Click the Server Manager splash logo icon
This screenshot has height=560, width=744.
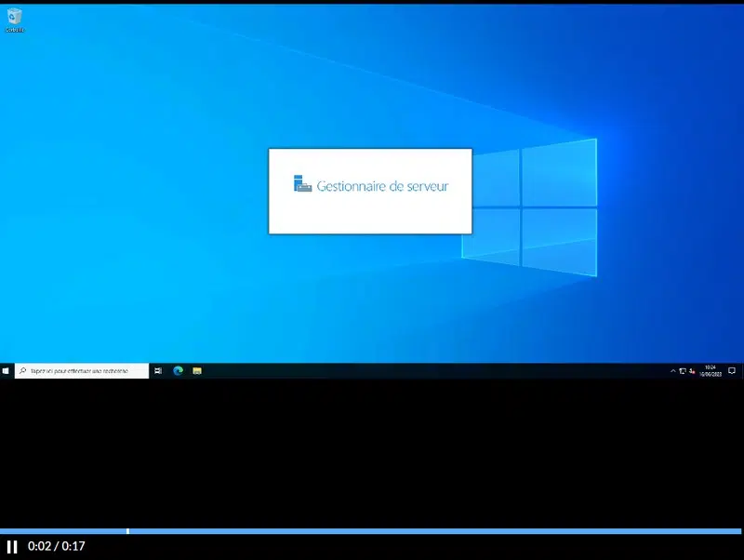coord(303,183)
